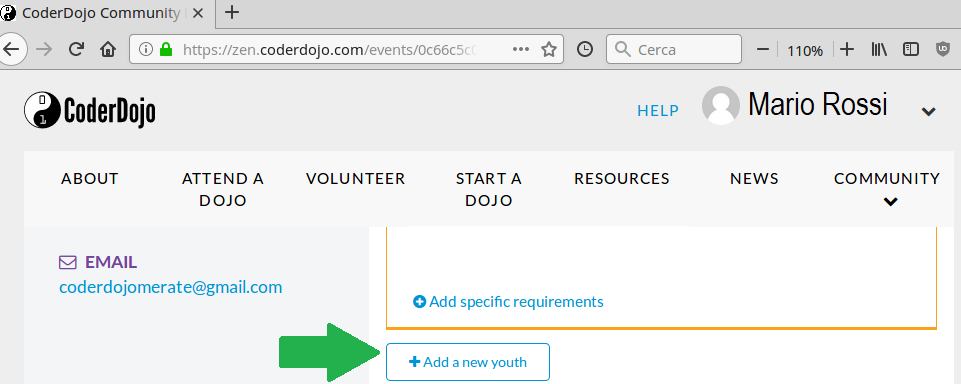Click the Add a new youth button

coord(468,362)
